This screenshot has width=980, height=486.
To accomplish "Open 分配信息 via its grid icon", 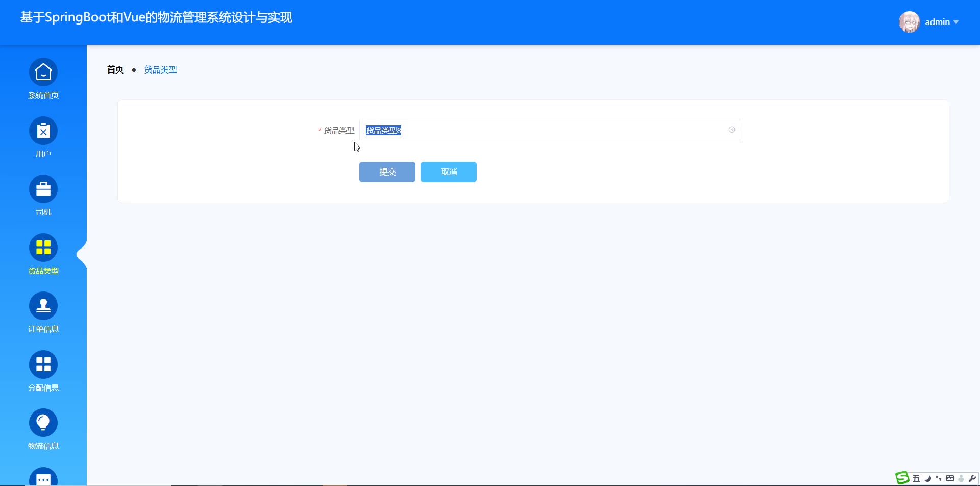I will 43,364.
